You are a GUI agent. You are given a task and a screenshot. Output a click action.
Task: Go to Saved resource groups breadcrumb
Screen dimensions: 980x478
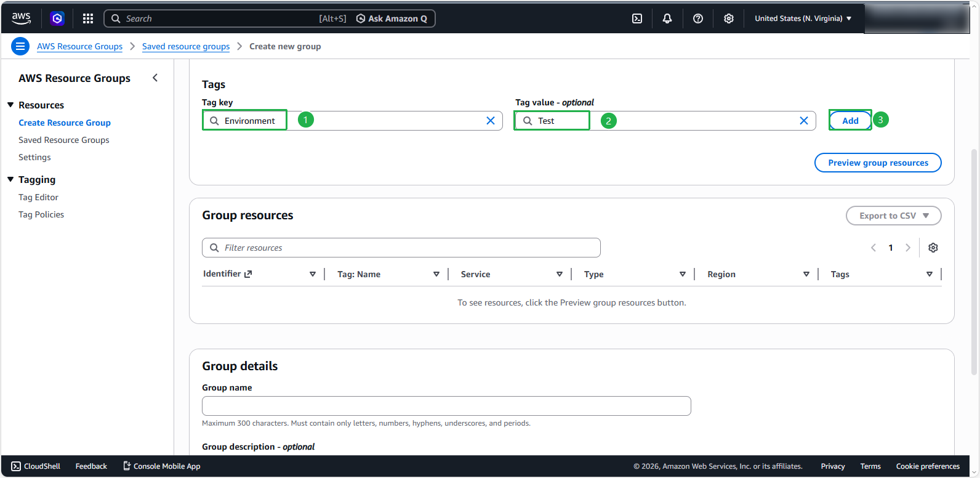point(186,46)
